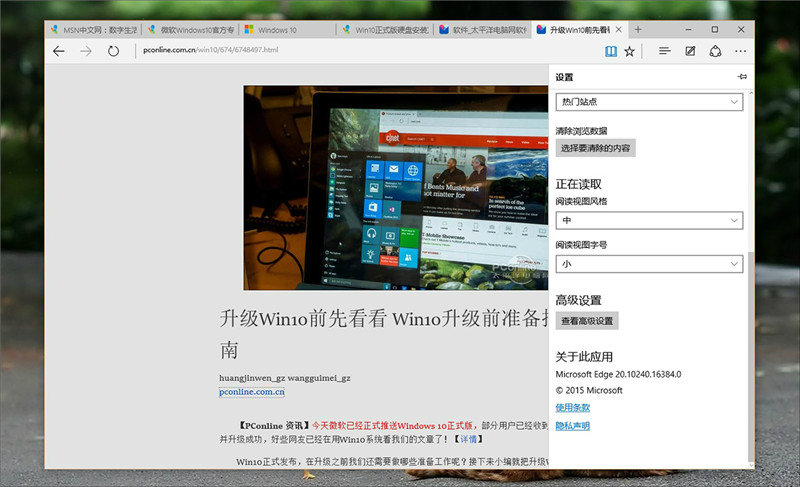Click the 详情 link in article text
This screenshot has height=487, width=800.
469,439
